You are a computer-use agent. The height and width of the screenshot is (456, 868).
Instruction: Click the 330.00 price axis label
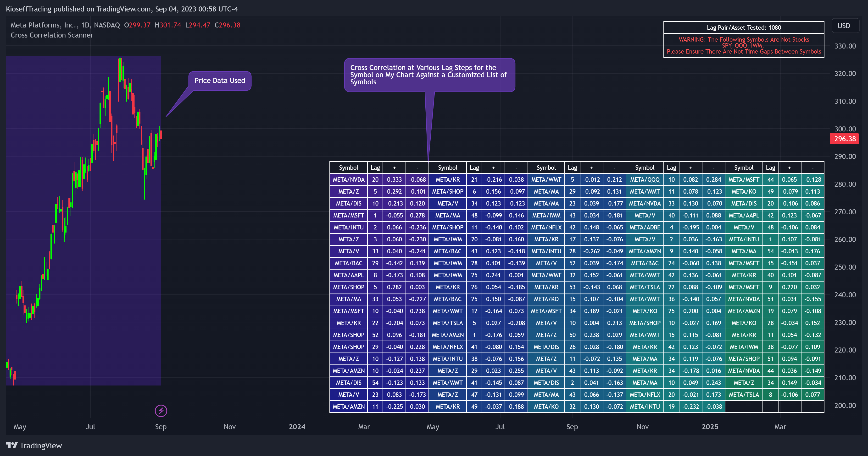(845, 46)
